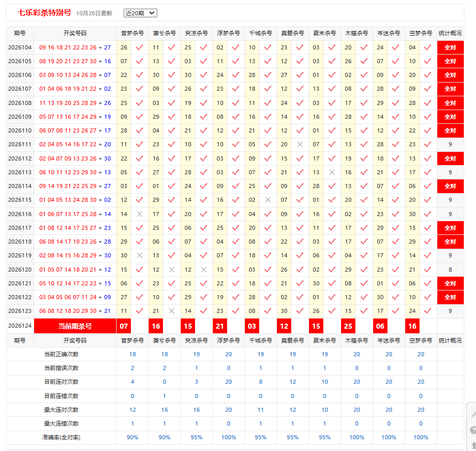Viewport: 476px width, 451px height.
Task: Click the draw numbers of period 2026121
Action: (75, 283)
